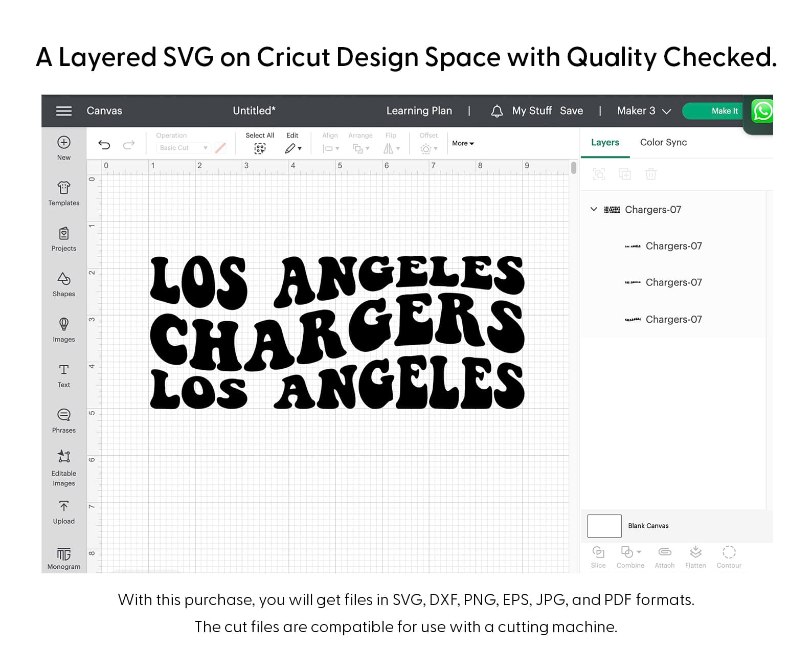812x669 pixels.
Task: Open the Offset dropdown
Action: pos(428,149)
